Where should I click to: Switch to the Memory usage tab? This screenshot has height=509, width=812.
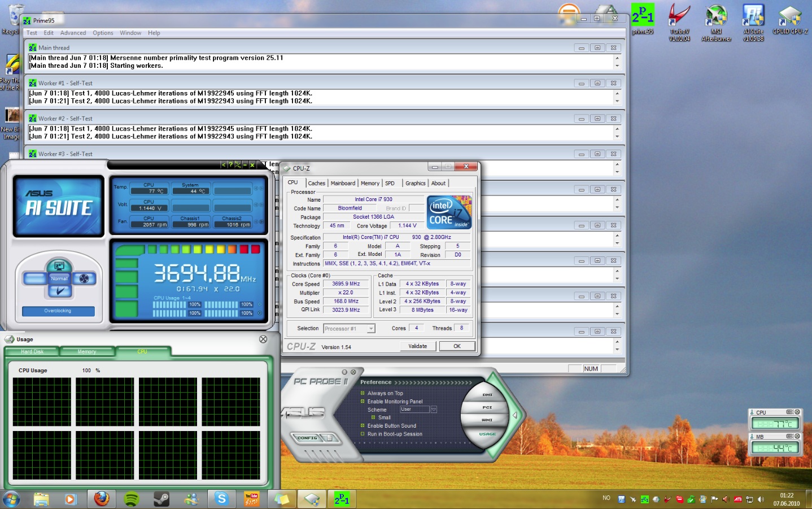(x=87, y=351)
